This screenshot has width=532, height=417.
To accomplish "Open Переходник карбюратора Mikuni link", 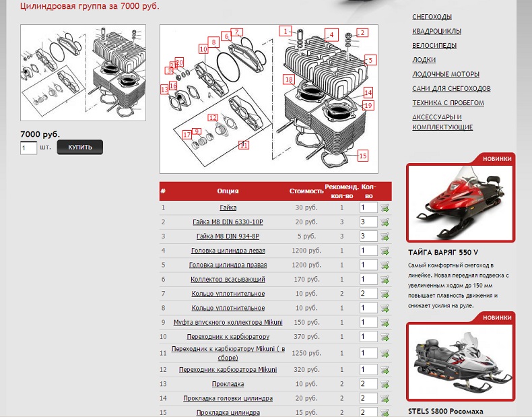I will click(x=228, y=369).
